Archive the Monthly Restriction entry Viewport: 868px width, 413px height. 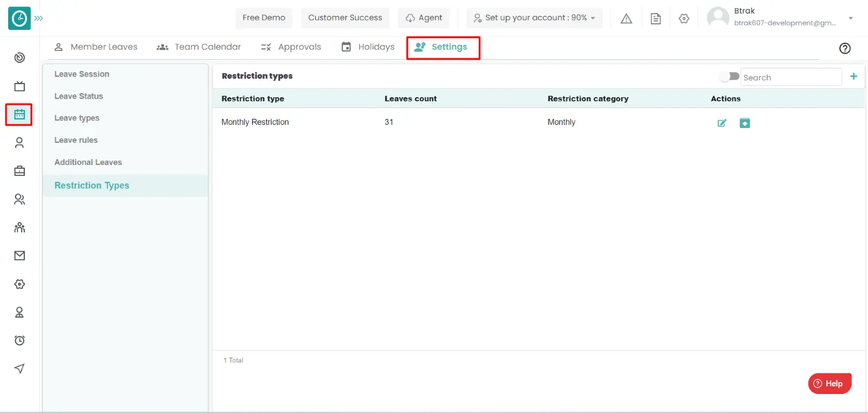point(745,123)
